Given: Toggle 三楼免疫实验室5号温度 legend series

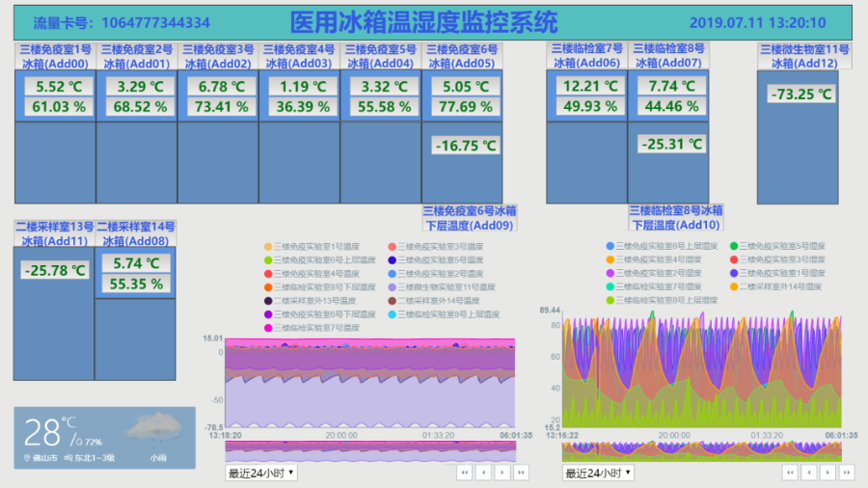Looking at the screenshot, I should pos(436,260).
